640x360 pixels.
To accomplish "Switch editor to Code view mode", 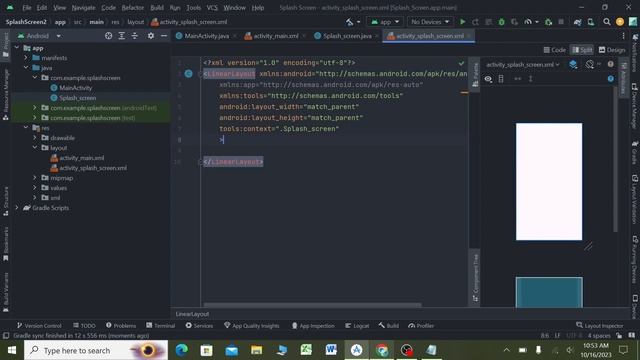I will 554,50.
